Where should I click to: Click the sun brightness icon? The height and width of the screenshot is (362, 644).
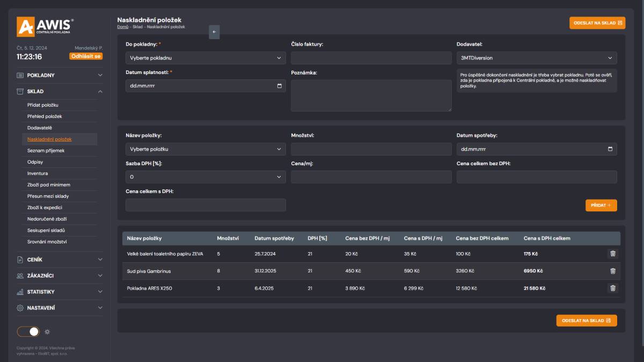(x=47, y=331)
